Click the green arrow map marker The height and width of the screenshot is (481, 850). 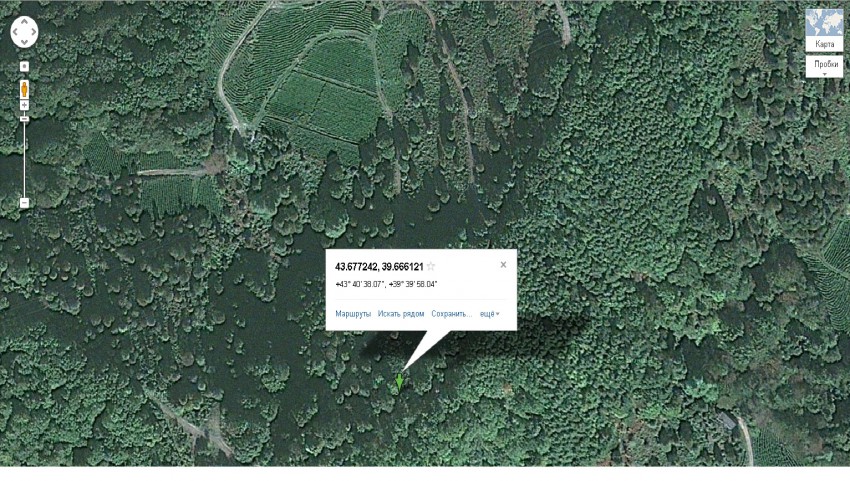point(400,382)
